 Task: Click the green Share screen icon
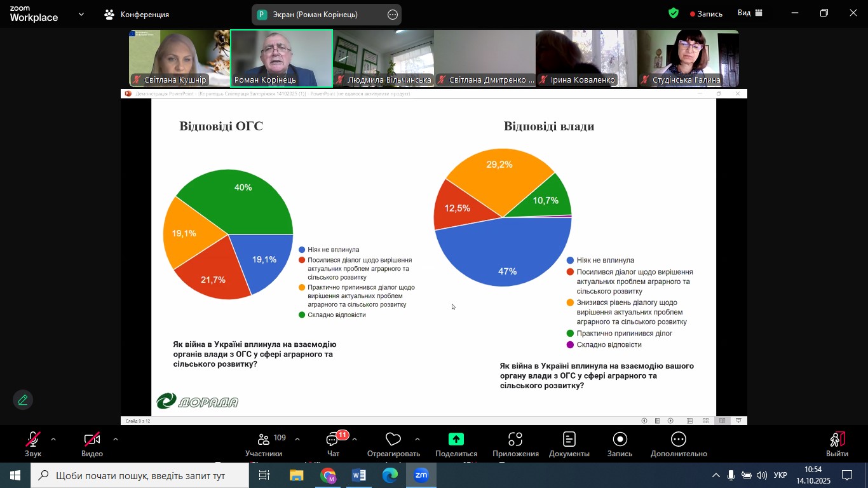tap(456, 440)
